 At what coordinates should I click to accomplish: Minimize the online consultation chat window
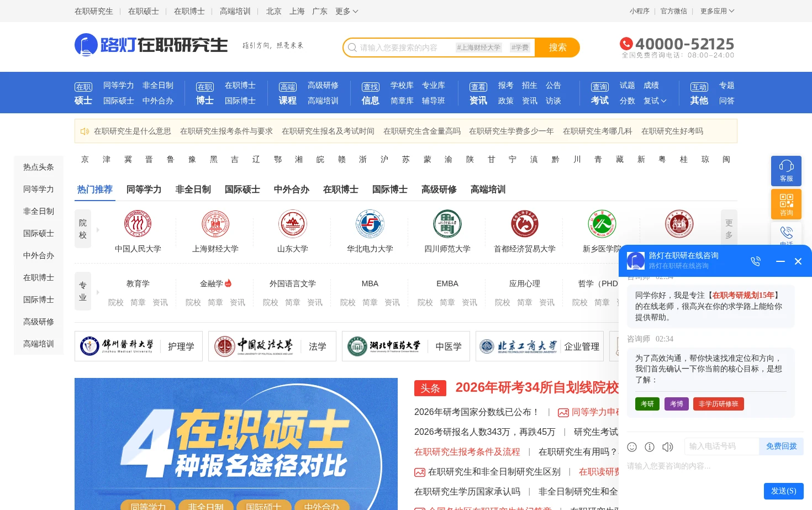781,261
